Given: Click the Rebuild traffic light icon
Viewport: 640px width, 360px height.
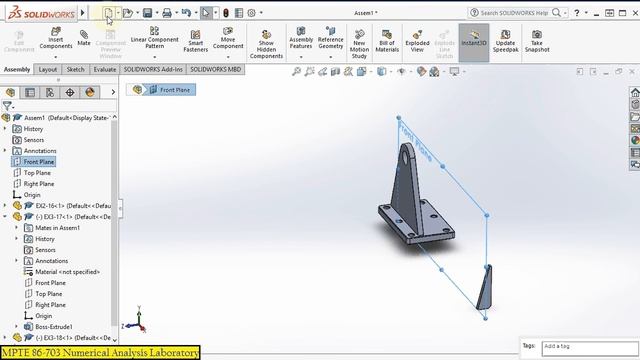Looking at the screenshot, I should pos(226,13).
